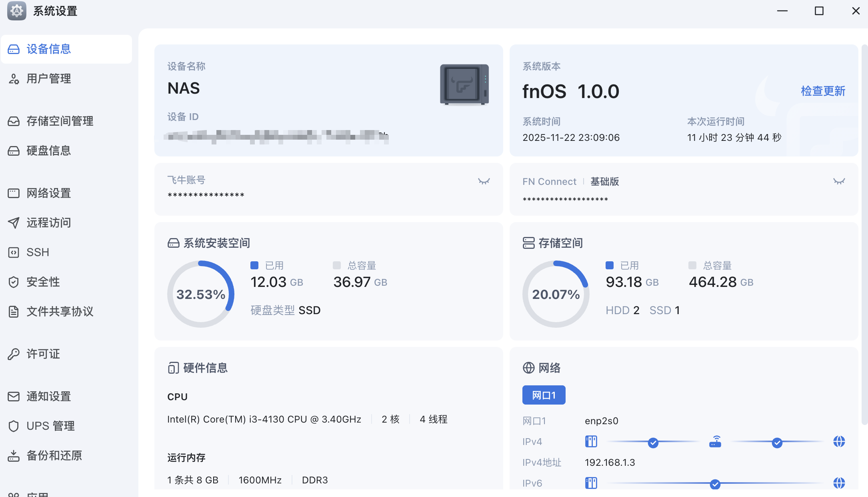Click the SSH sidebar icon
Viewport: 868px width, 497px height.
14,253
